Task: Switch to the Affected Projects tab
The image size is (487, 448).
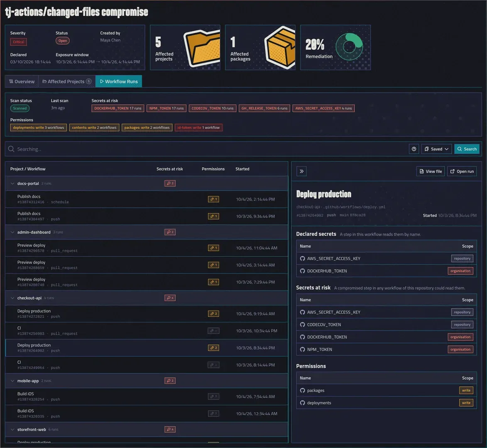Action: click(67, 81)
